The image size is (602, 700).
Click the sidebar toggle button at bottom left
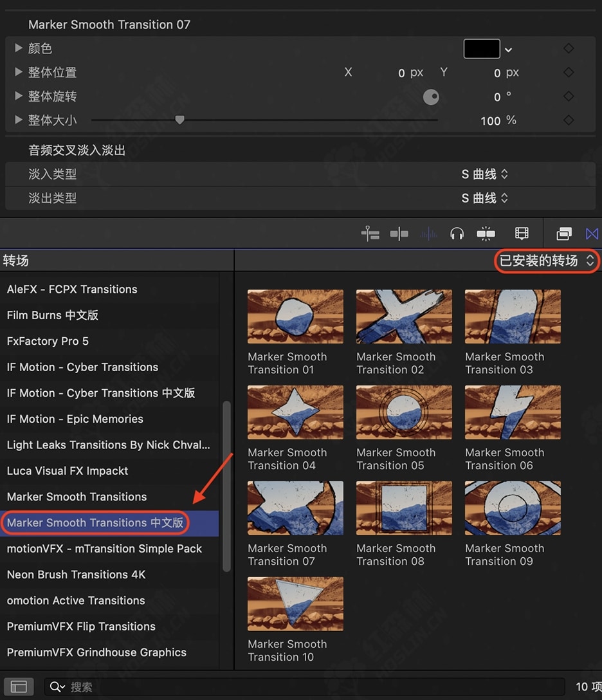(19, 686)
